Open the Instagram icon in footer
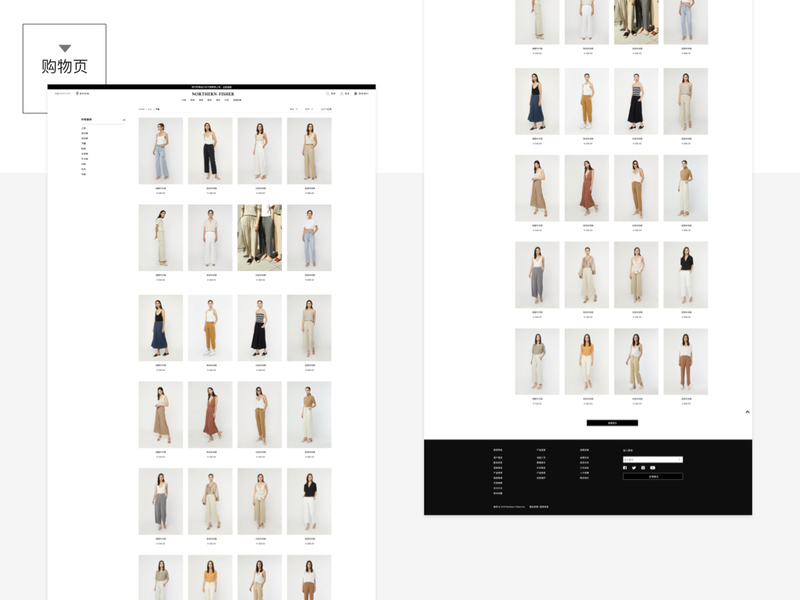The height and width of the screenshot is (600, 800). (x=643, y=468)
